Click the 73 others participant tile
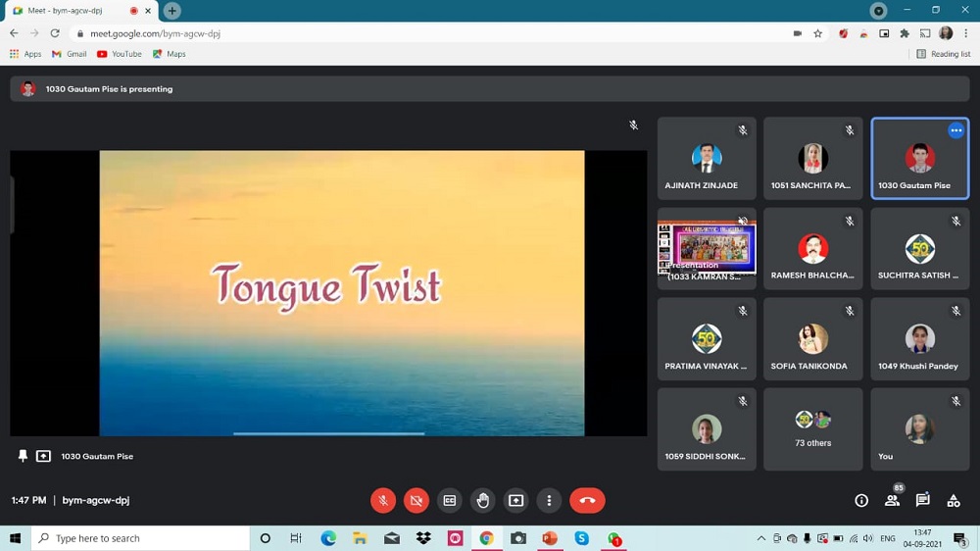Viewport: 980px width, 551px height. point(812,428)
